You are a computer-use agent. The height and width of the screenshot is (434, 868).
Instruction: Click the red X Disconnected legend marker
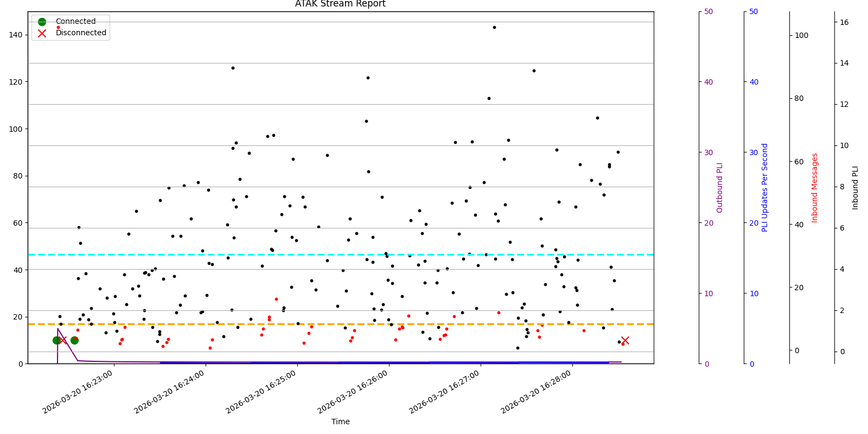pyautogui.click(x=42, y=33)
